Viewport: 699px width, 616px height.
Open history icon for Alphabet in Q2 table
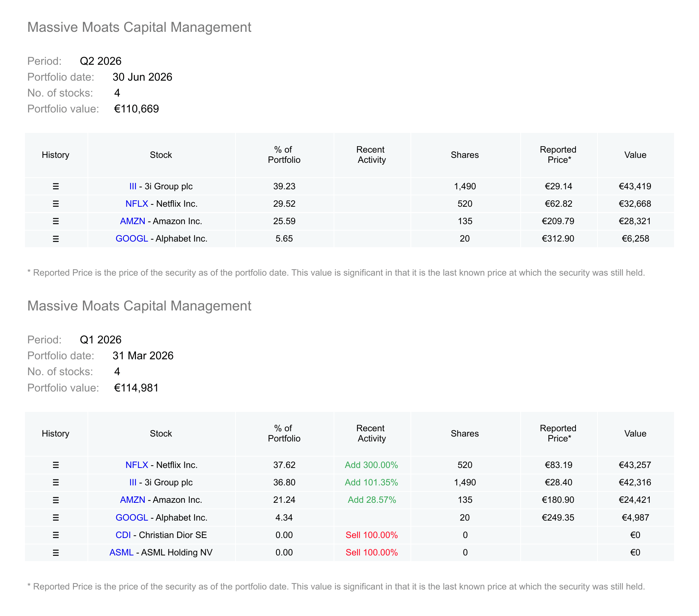[56, 239]
